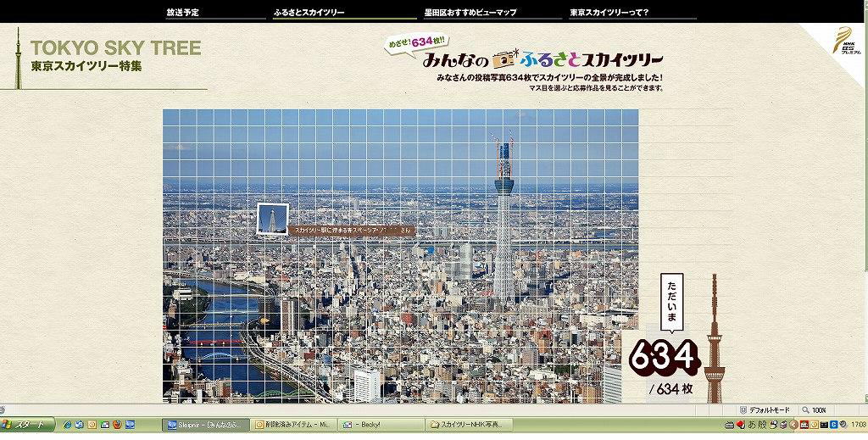Click the tray icon beside the clock
This screenshot has width=868, height=440.
click(x=843, y=425)
